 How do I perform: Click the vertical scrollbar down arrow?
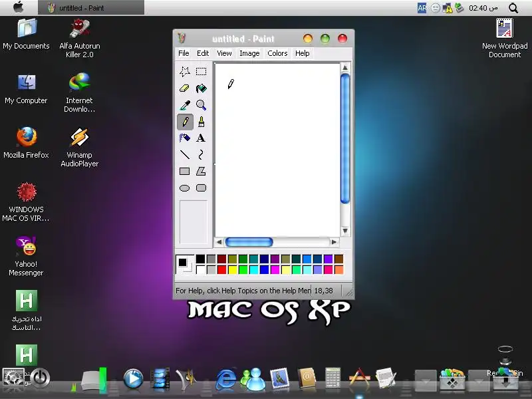(x=345, y=231)
